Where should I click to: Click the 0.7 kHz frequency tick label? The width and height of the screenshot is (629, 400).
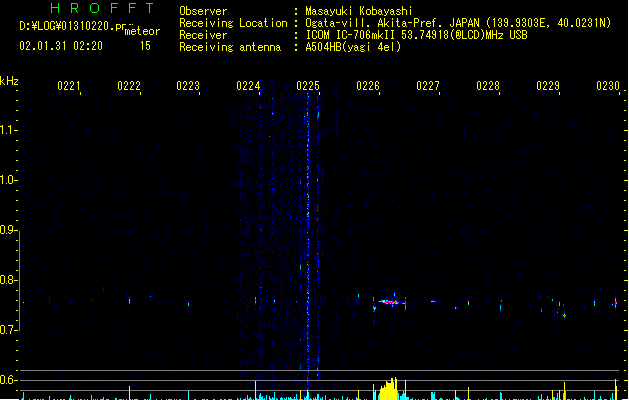pyautogui.click(x=7, y=330)
